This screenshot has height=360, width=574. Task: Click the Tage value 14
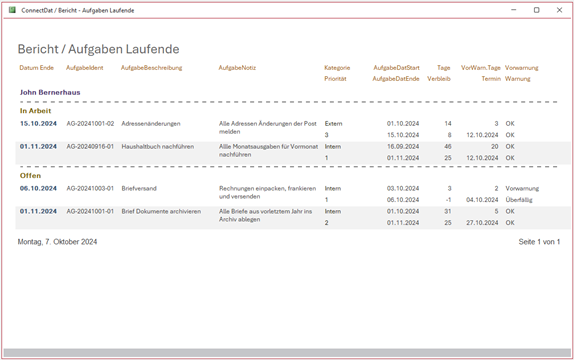(448, 123)
